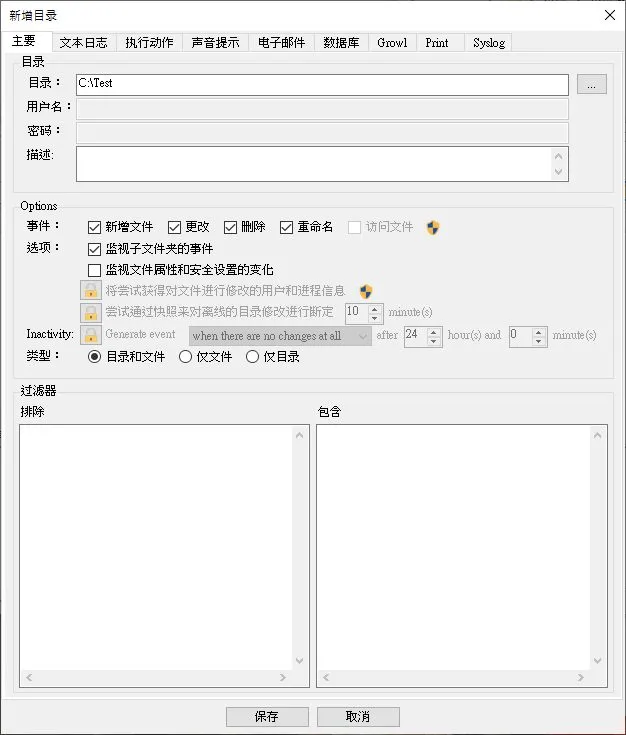Uncheck the 更改 event checkbox
This screenshot has height=735, width=626.
click(174, 227)
